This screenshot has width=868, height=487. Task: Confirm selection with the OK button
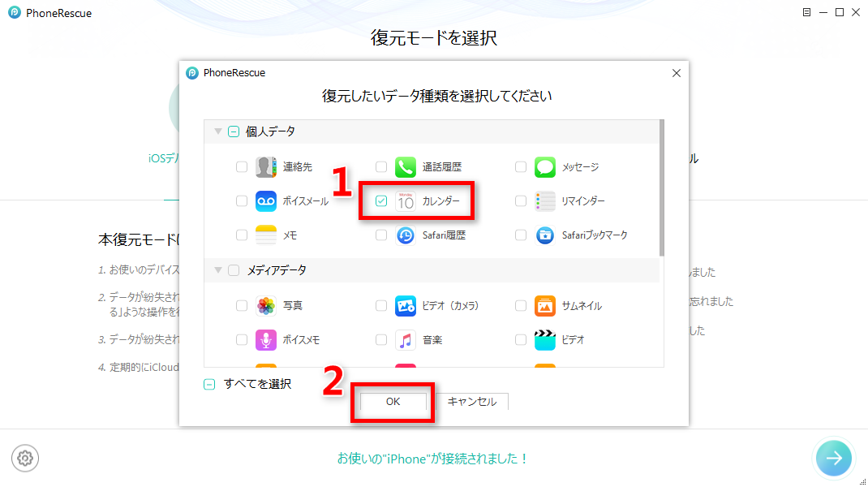[x=393, y=402]
